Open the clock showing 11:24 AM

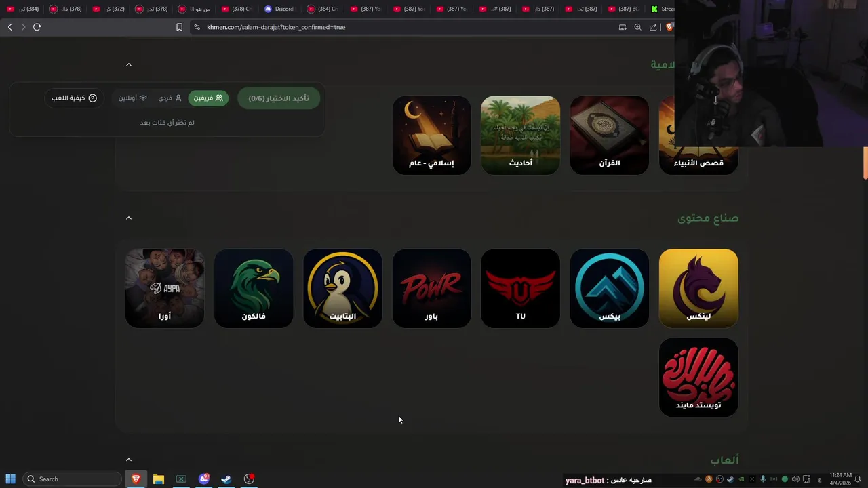coord(840,479)
